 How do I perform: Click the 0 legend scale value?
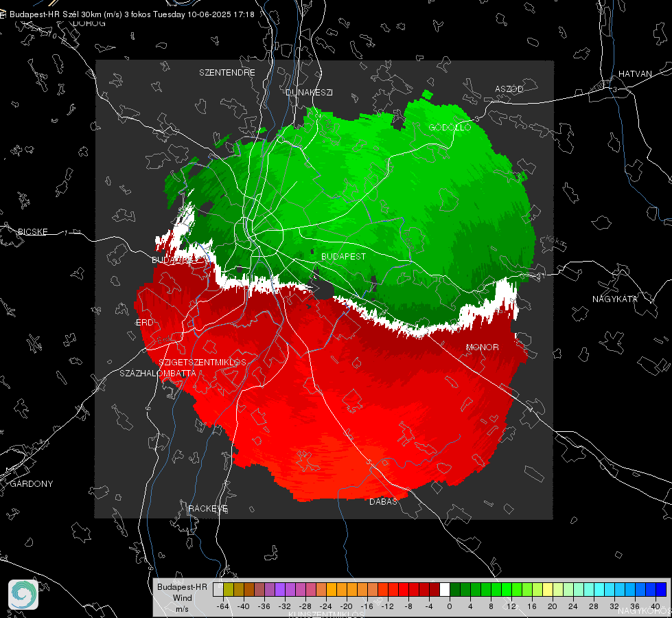[450, 606]
